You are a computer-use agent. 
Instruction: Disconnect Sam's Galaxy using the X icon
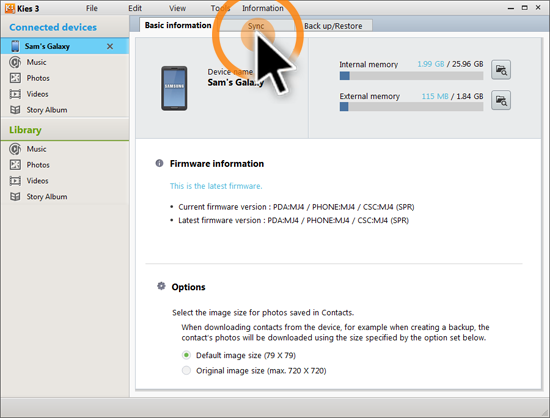[x=110, y=46]
